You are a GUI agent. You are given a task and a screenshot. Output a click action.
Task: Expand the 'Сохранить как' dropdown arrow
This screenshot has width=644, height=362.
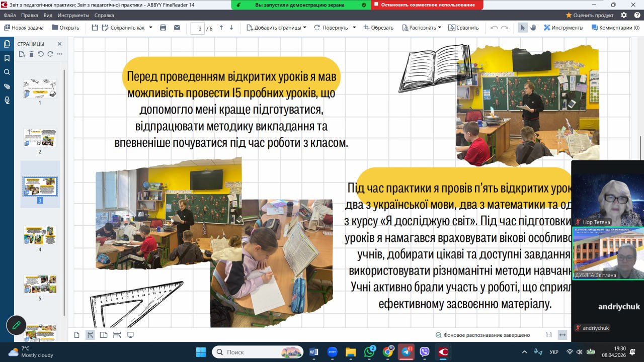tap(150, 28)
